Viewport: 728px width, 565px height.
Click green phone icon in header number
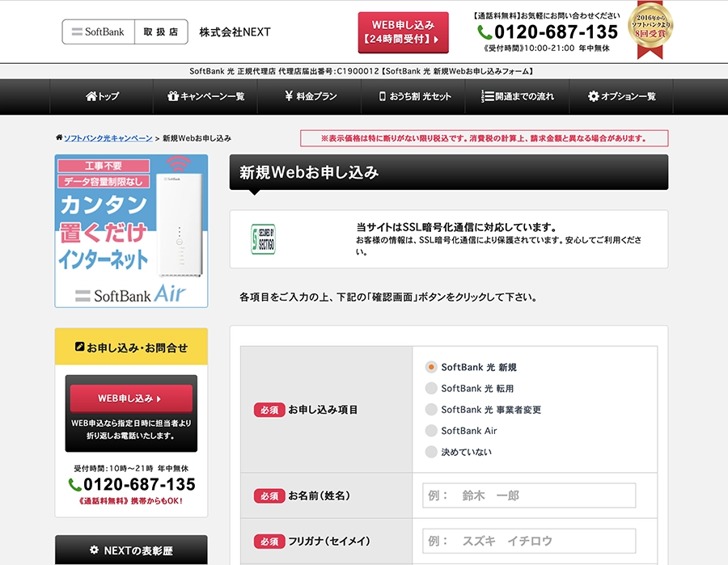coord(485,32)
